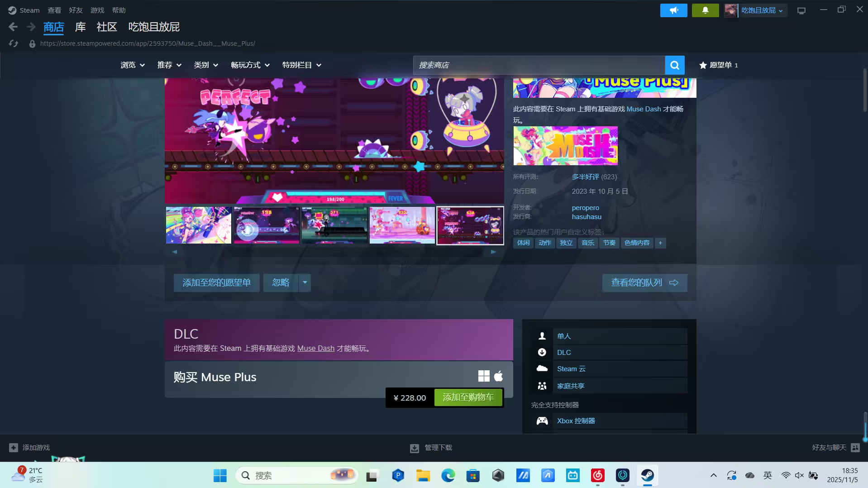Click the Manage Downloads icon
This screenshot has height=488, width=868.
tap(414, 448)
